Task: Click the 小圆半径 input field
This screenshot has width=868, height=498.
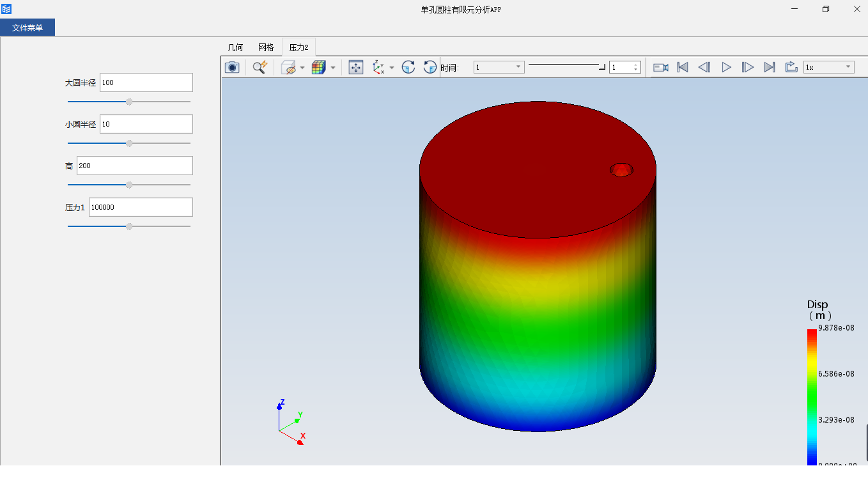Action: [x=146, y=124]
